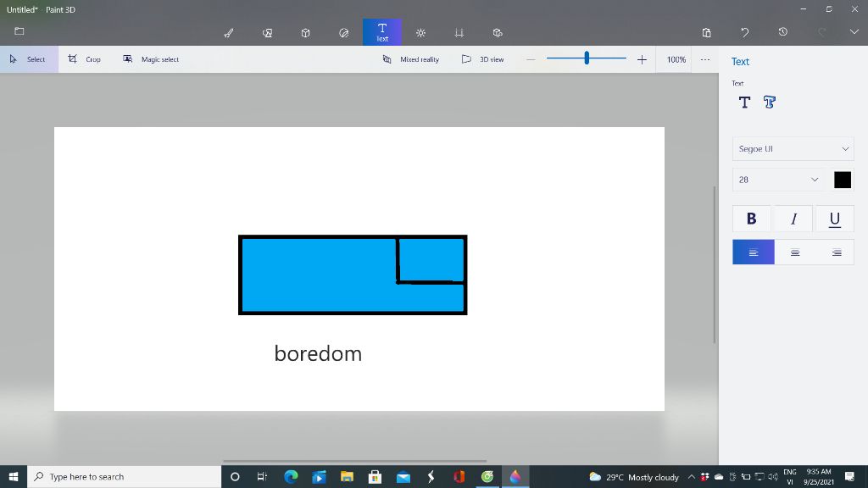Screen dimensions: 868x488
Task: Choose the Crop tool
Action: pyautogui.click(x=85, y=59)
